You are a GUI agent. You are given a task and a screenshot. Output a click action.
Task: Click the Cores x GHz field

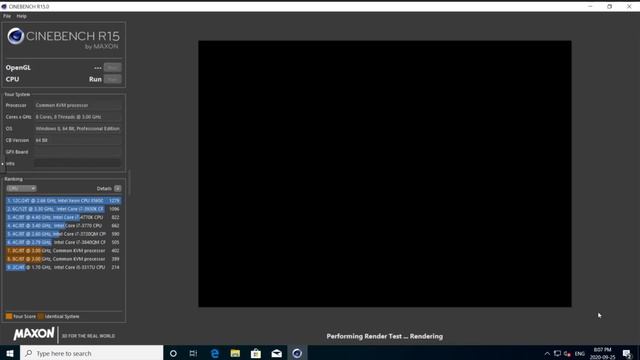click(78, 117)
